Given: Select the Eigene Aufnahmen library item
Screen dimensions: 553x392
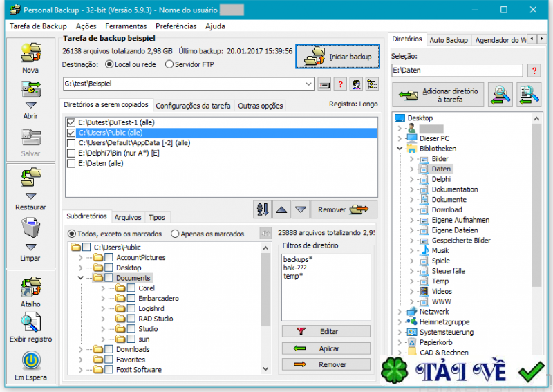Looking at the screenshot, I should click(460, 220).
